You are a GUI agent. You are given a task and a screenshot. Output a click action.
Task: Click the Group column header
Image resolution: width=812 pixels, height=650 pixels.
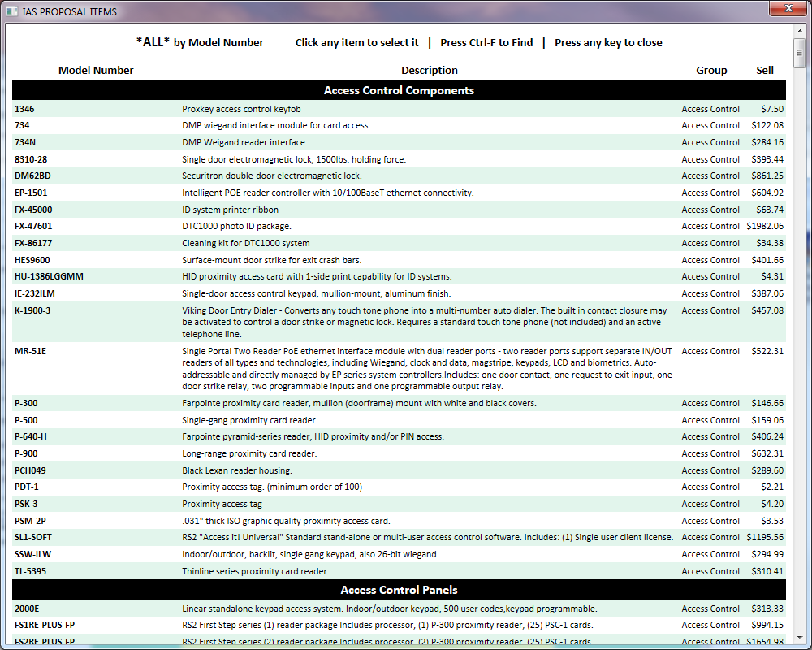coord(711,70)
